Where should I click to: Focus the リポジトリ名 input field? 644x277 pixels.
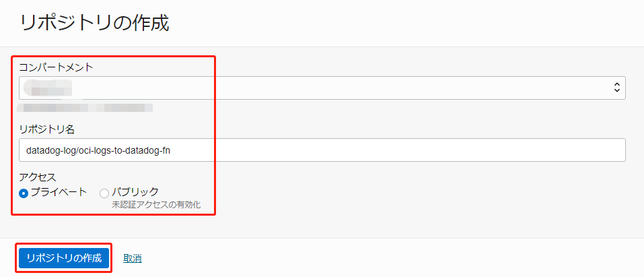click(322, 150)
